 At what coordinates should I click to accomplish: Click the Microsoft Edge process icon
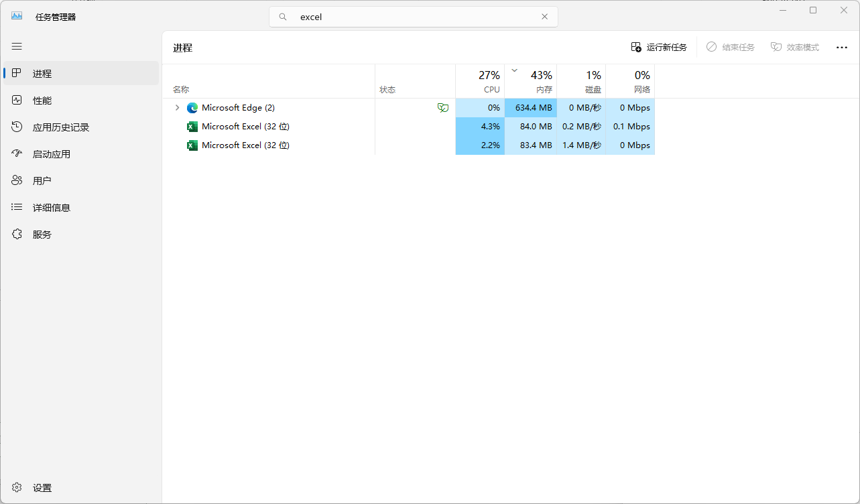pos(192,107)
